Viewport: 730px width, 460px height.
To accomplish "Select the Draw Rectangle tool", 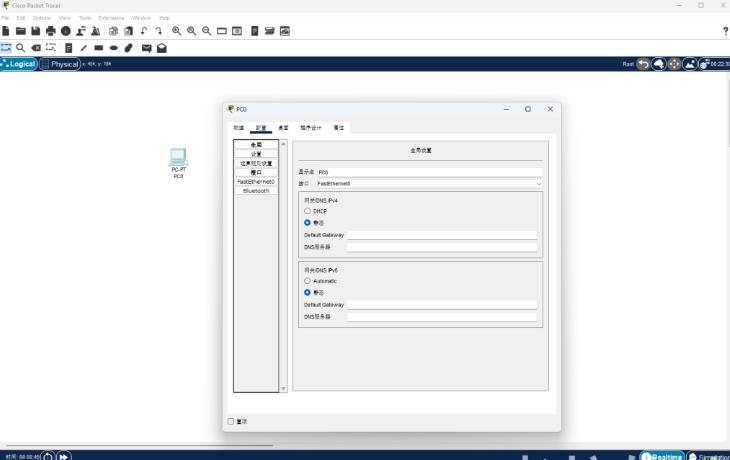I will click(99, 48).
